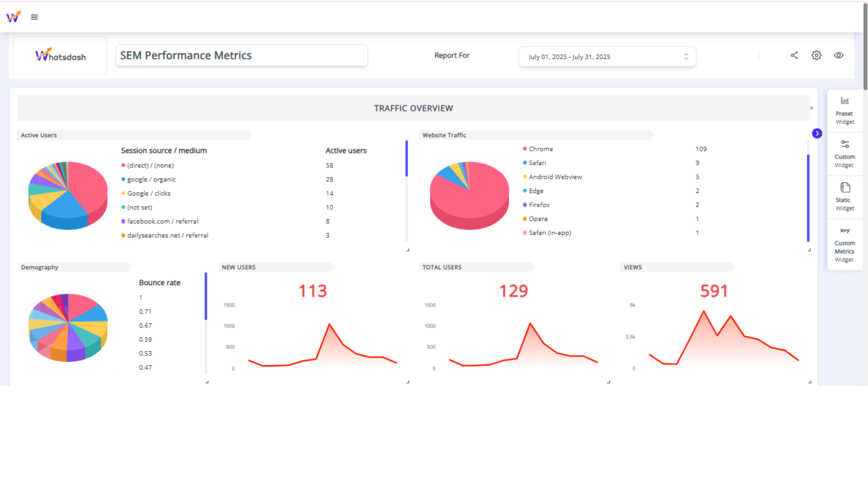The height and width of the screenshot is (488, 868).
Task: Toggle the sidebar using the hamburger menu
Action: 34,17
